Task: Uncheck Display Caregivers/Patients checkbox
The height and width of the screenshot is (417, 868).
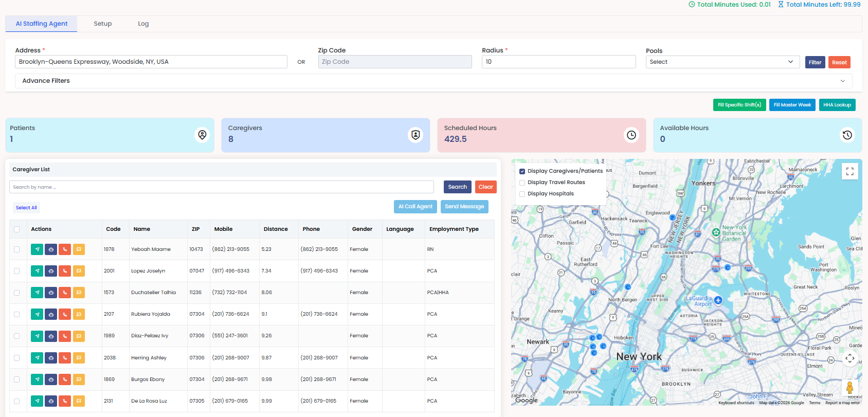Action: [x=522, y=171]
